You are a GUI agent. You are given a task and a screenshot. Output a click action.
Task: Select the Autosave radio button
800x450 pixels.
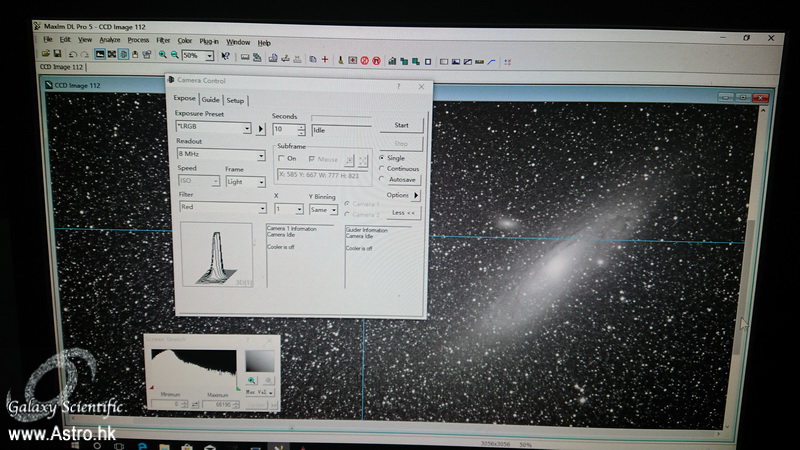click(x=382, y=180)
